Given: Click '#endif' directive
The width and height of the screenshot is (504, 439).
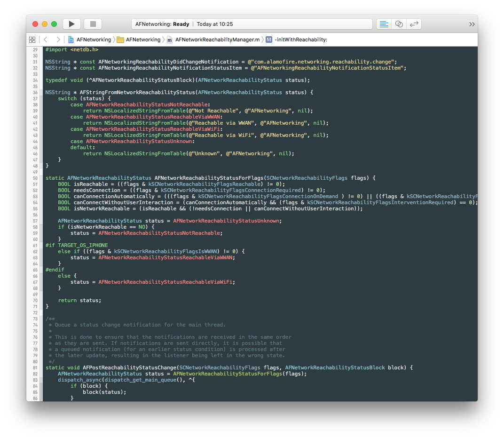Looking at the screenshot, I should (55, 270).
